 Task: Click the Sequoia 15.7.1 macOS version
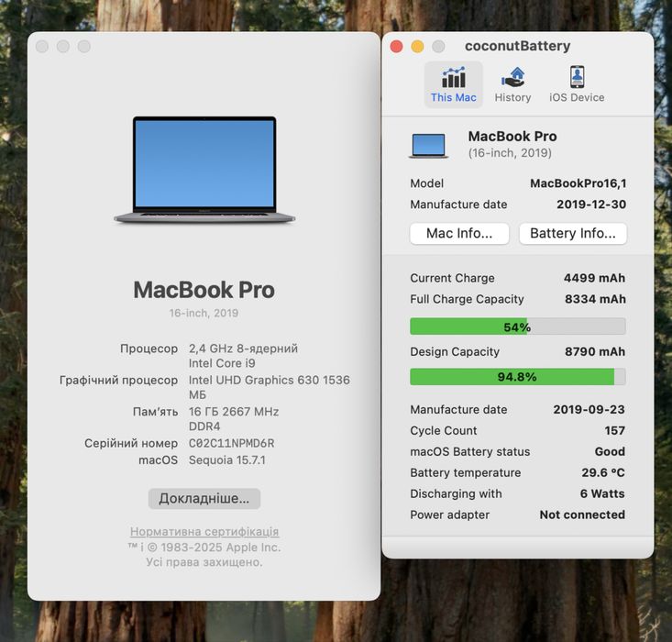click(x=227, y=460)
